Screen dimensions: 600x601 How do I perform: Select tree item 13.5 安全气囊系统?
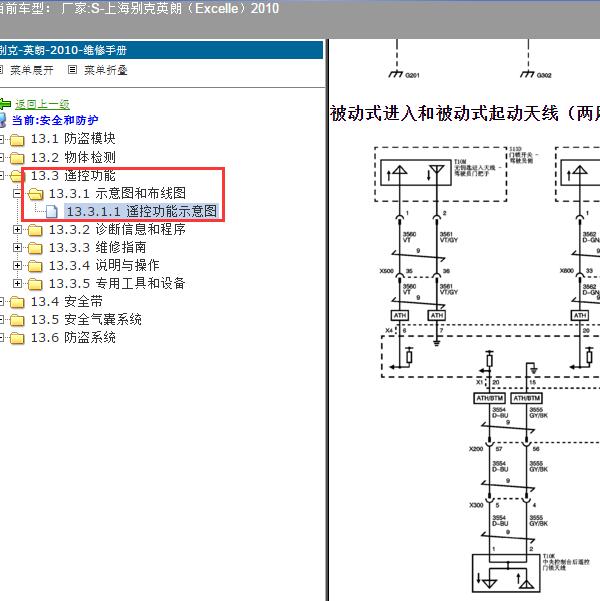[x=86, y=319]
